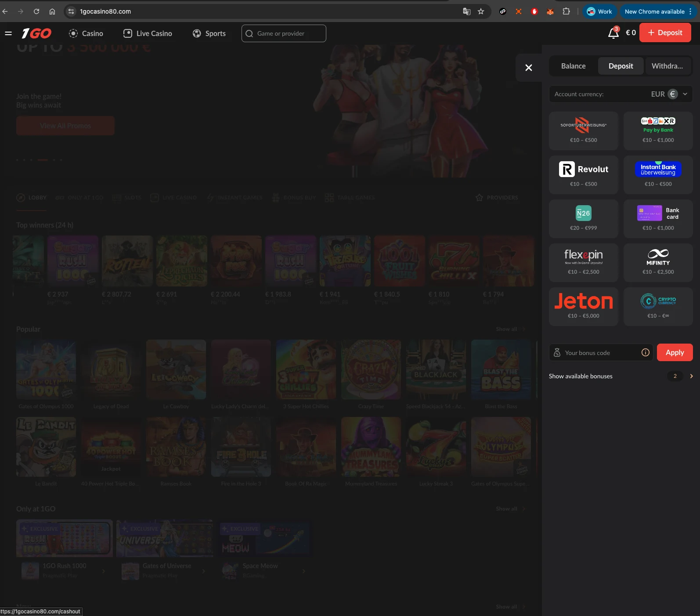Select the Jeton payment method
700x616 pixels.
point(583,307)
